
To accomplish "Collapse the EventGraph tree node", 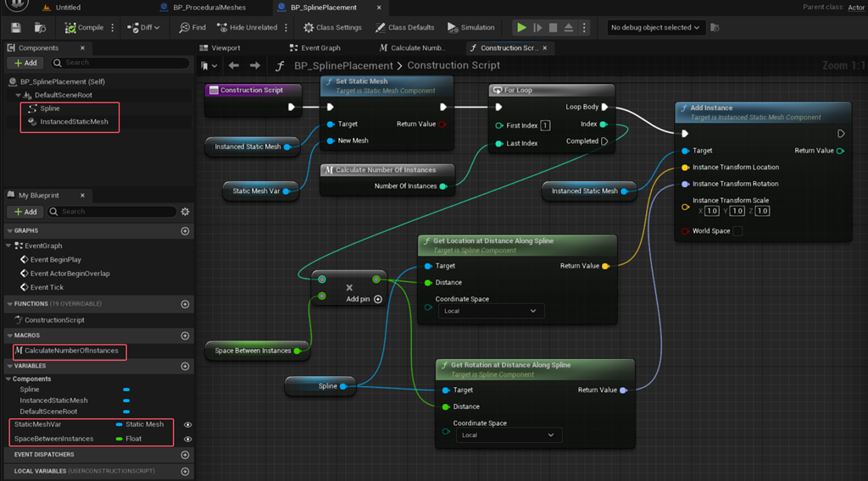I will tap(8, 246).
